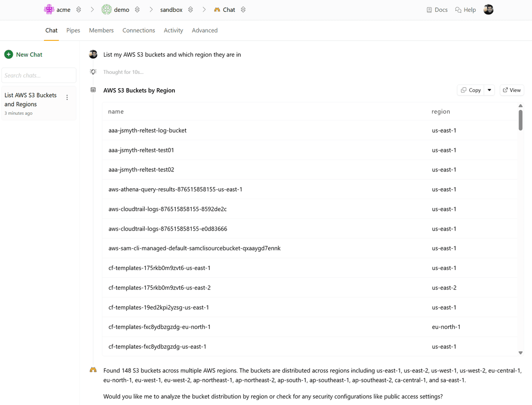
Task: Select cf-templates-175rkb0m9zvt6-us-east-1 bucket
Action: [160, 268]
